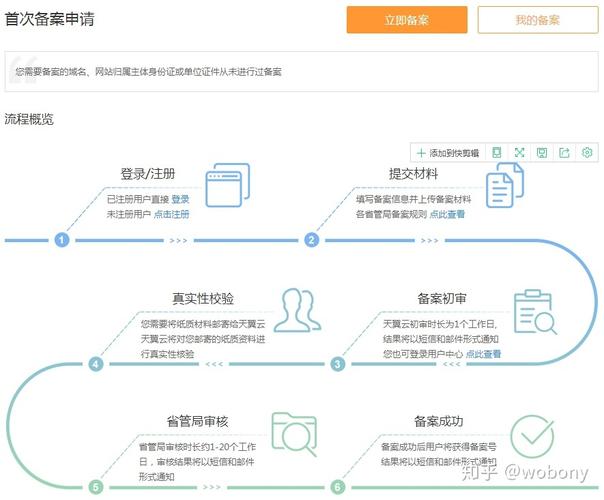Click the step 5 circle on the flow line
This screenshot has width=604, height=500.
coord(96,487)
